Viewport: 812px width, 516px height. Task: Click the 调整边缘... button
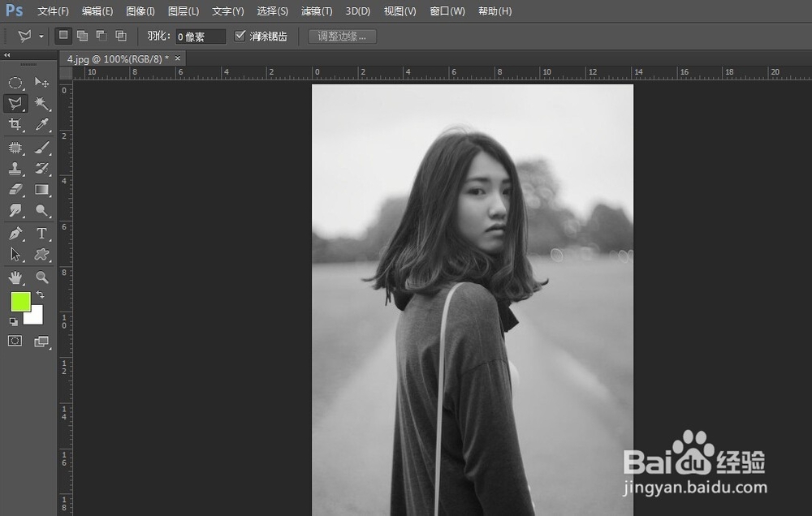(342, 37)
